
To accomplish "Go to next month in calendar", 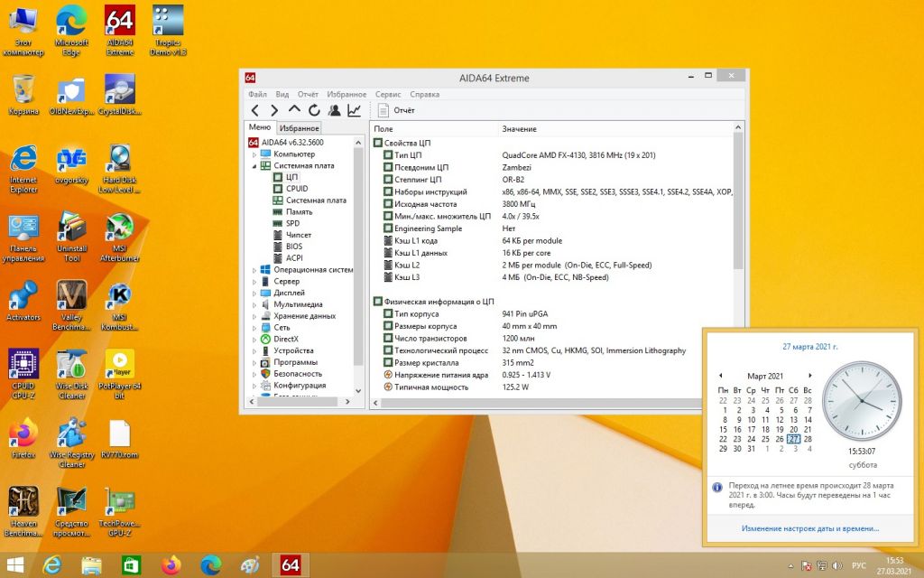I will 810,376.
